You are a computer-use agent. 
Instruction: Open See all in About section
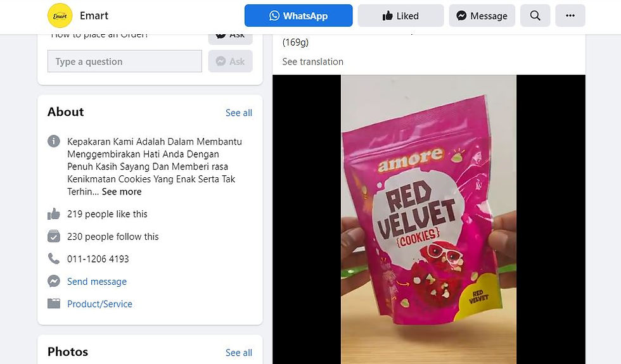(238, 113)
